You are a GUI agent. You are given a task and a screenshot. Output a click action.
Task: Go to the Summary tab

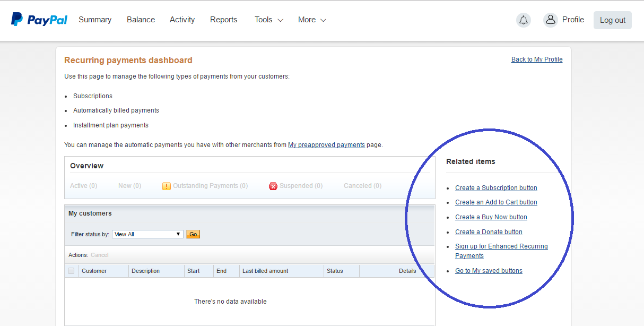[x=95, y=20]
